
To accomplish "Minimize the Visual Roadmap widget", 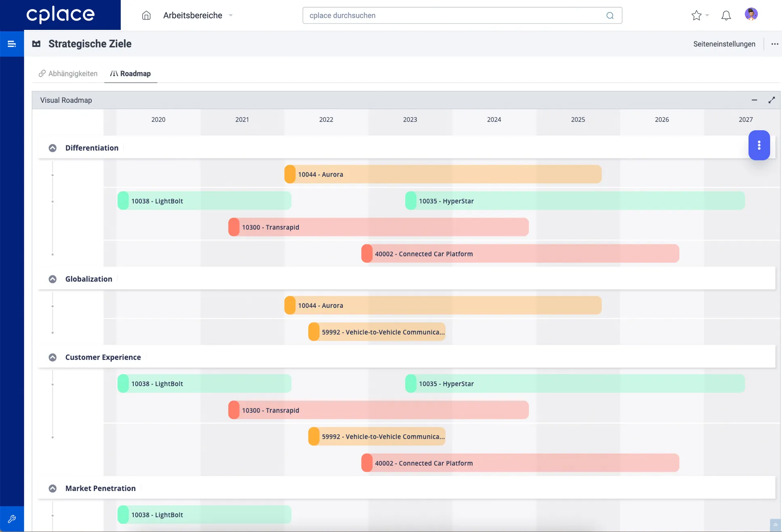I will [x=754, y=100].
